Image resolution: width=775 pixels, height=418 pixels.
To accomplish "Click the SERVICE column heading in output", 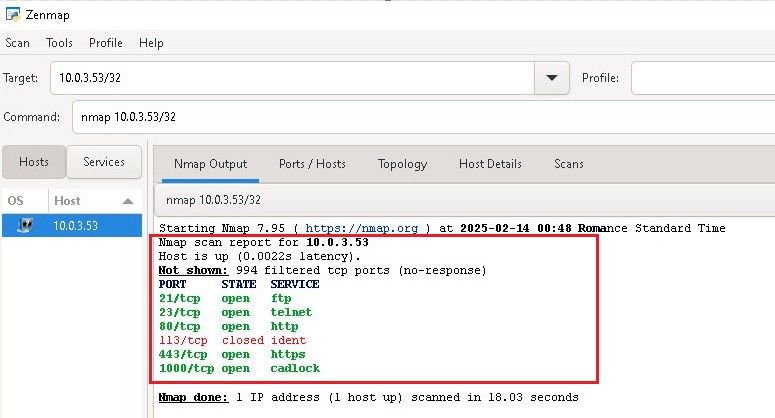I will [295, 285].
